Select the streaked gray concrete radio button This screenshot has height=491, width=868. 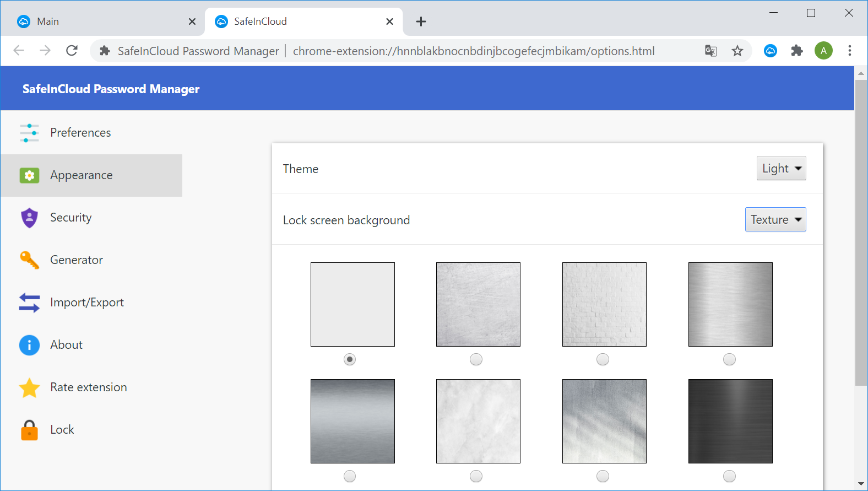click(603, 476)
